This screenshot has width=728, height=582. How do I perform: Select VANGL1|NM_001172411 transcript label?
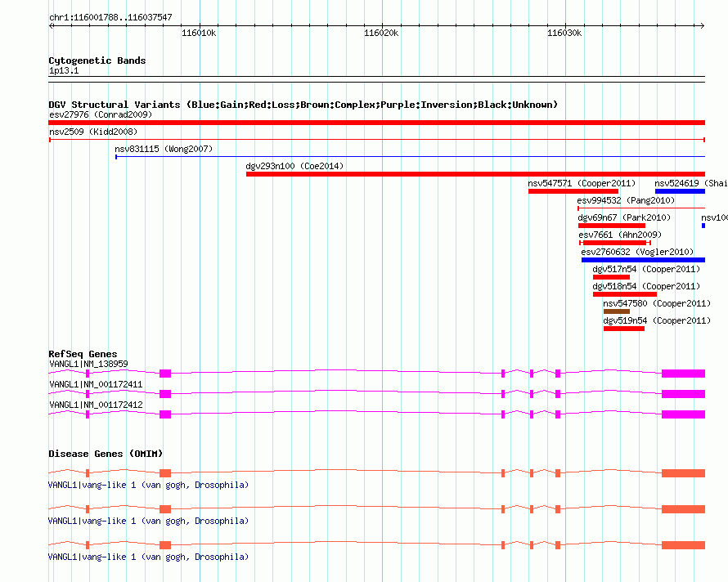coord(96,384)
